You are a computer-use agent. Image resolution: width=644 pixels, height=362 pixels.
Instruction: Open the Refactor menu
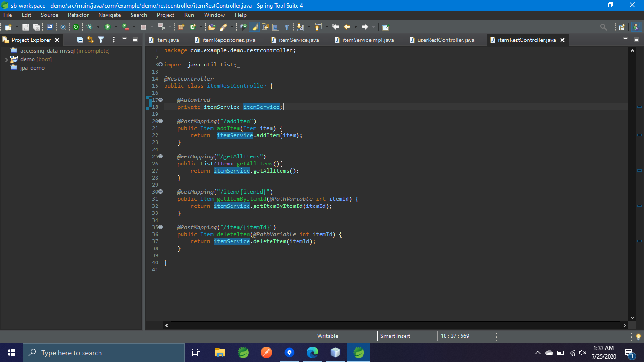[78, 15]
